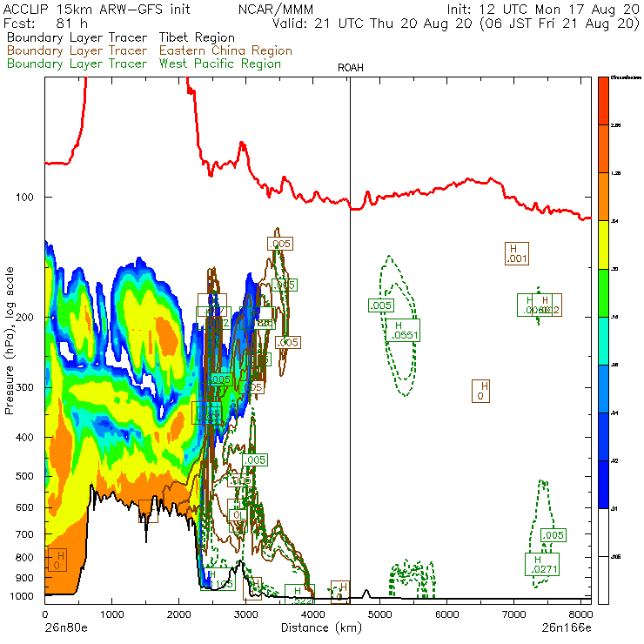The height and width of the screenshot is (644, 644).
Task: Click the '5000' distance axis tick label
Action: pos(380,614)
